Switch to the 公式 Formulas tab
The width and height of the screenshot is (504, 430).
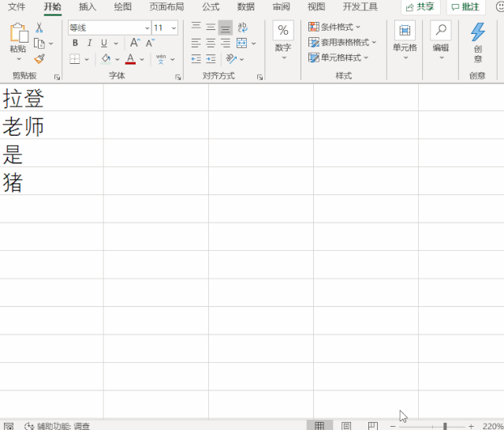point(211,7)
